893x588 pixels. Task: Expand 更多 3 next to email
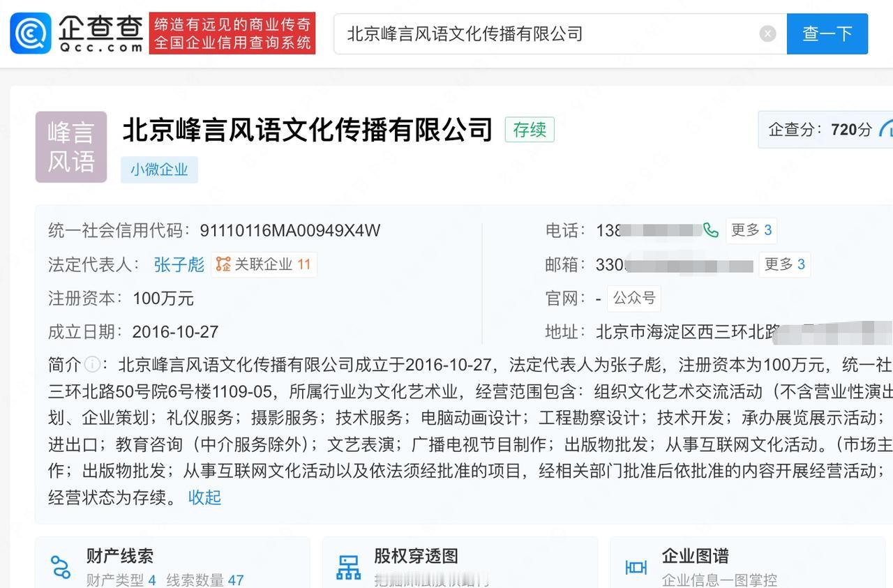[x=785, y=264]
